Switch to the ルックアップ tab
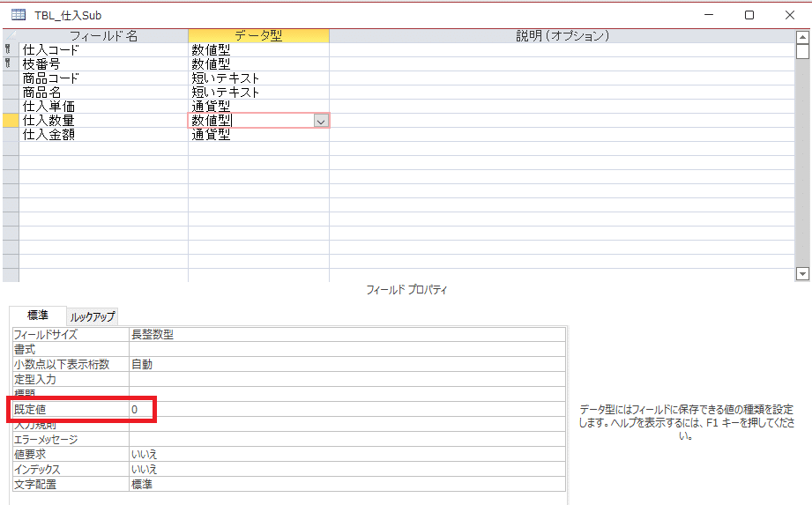 (x=93, y=316)
